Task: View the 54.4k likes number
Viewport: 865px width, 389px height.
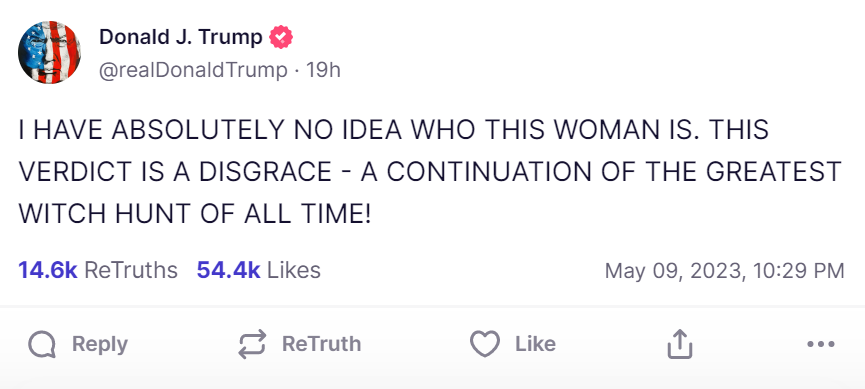Action: click(x=228, y=270)
